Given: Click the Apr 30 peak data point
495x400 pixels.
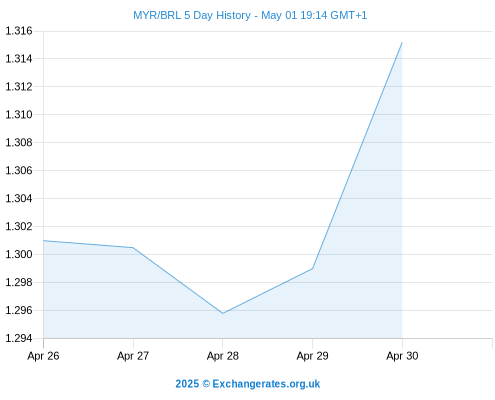Looking at the screenshot, I should (x=402, y=43).
